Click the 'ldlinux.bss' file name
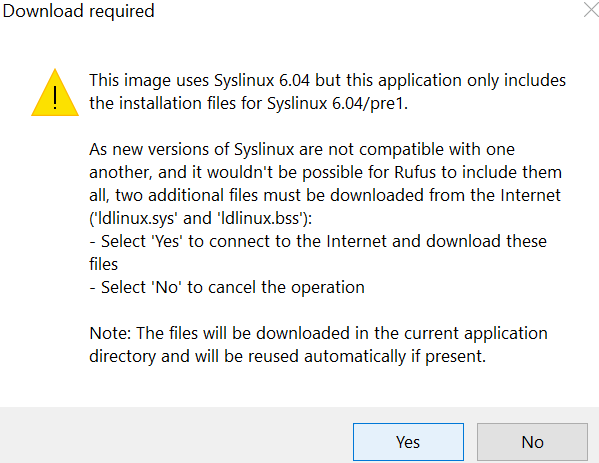This screenshot has width=599, height=463. 260,219
